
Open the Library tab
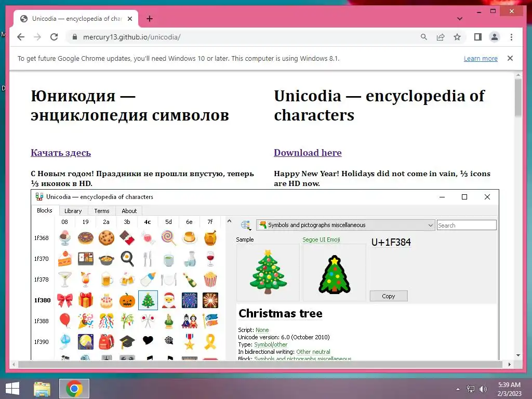click(73, 211)
